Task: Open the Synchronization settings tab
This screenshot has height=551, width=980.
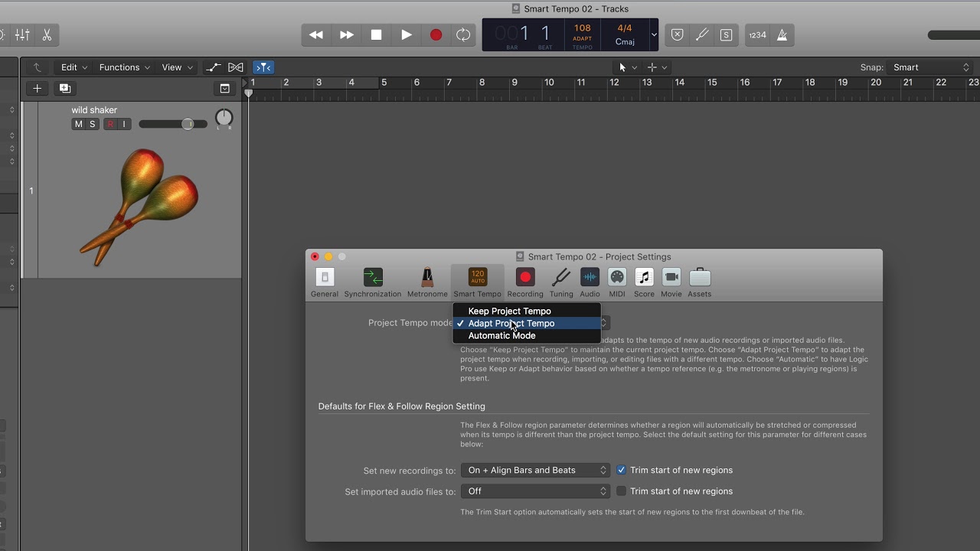Action: click(x=373, y=282)
